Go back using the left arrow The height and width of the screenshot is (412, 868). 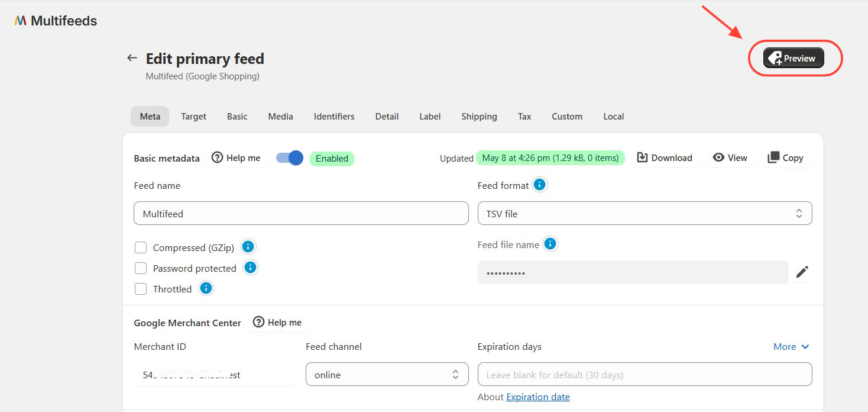(132, 58)
